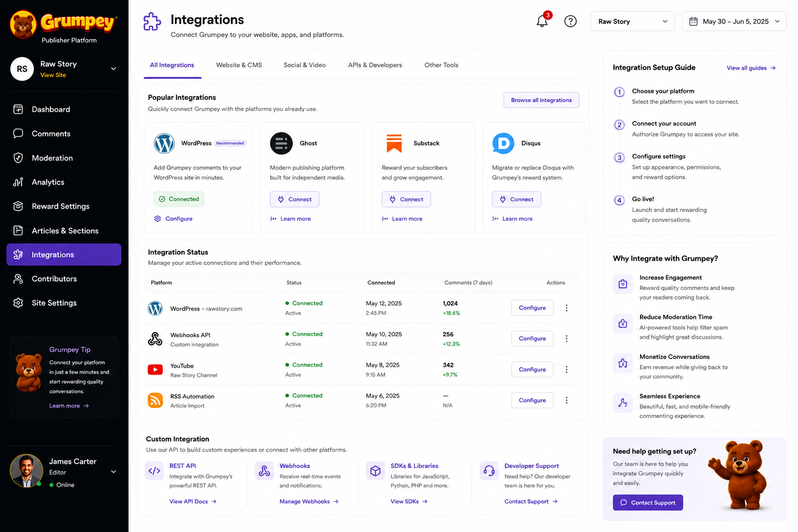Click the Site Settings gear icon

(x=18, y=303)
